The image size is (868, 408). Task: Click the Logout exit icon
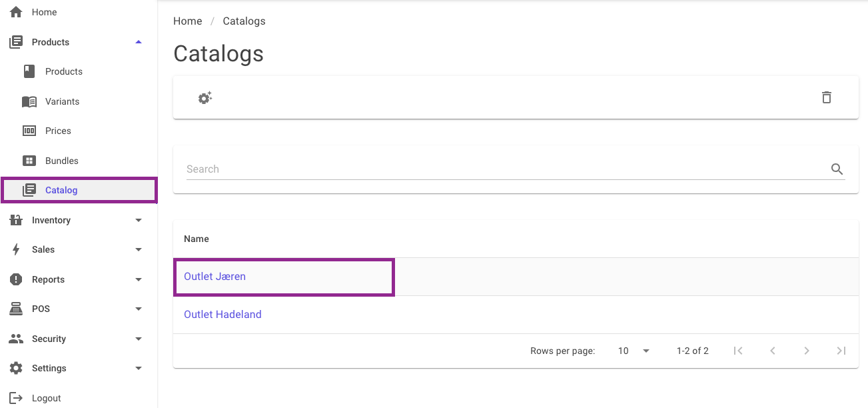pyautogui.click(x=16, y=398)
